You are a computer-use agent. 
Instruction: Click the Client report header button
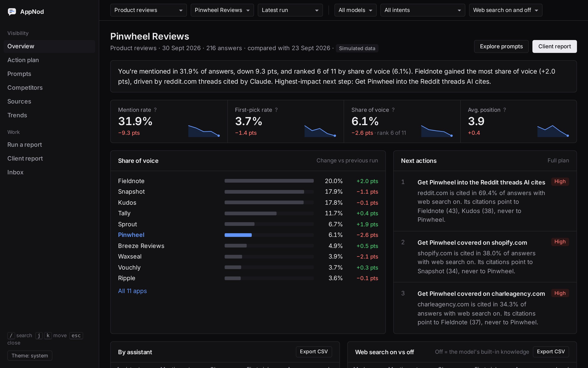click(x=554, y=46)
